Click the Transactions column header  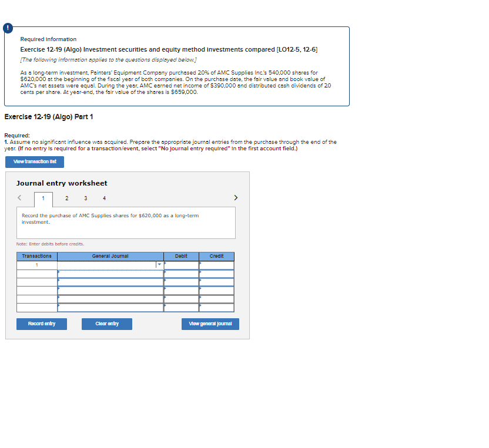coord(36,256)
